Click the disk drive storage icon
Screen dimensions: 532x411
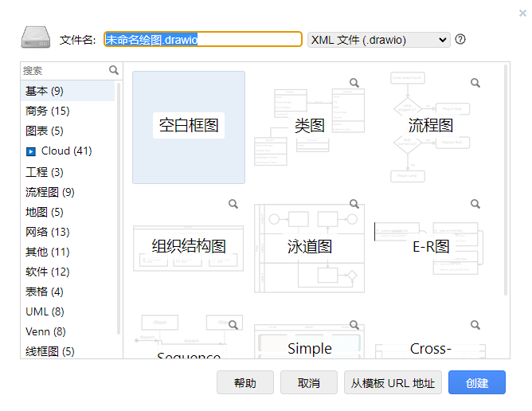tap(36, 39)
